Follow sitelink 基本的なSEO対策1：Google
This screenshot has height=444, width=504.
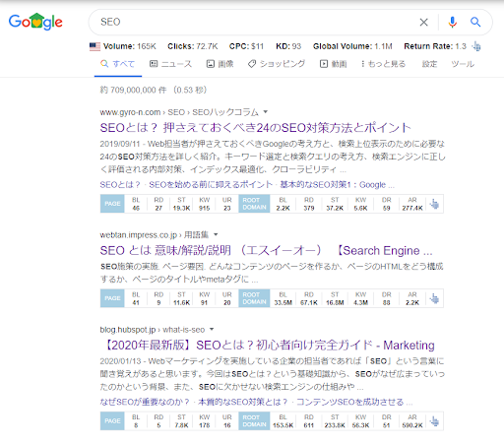coord(333,185)
